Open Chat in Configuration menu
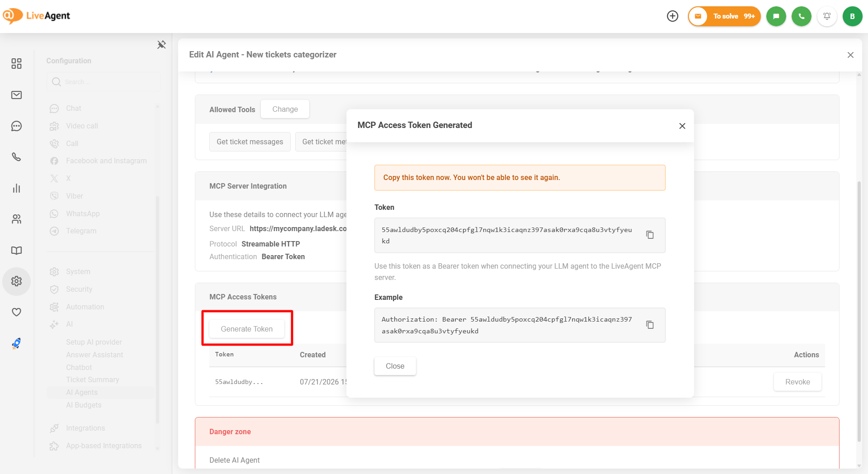The image size is (868, 474). pos(74,109)
